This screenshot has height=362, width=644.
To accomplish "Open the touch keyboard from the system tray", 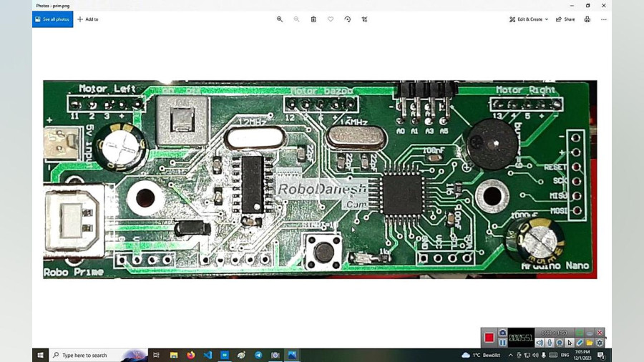I will tap(553, 355).
